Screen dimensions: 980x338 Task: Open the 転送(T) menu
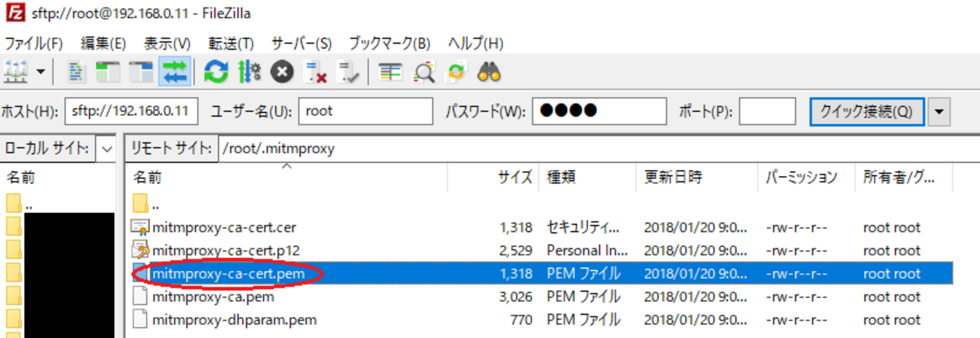point(231,43)
